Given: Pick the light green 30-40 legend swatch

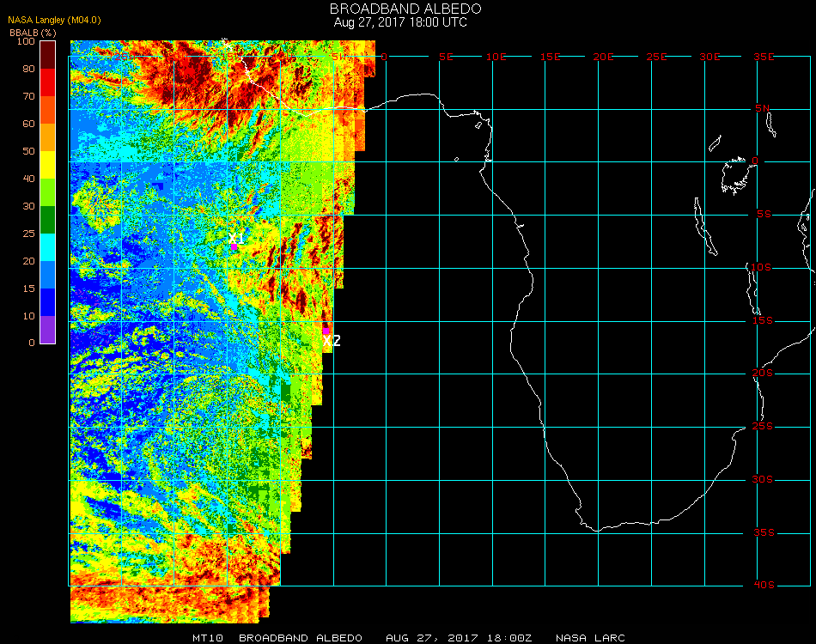Looking at the screenshot, I should [48, 192].
